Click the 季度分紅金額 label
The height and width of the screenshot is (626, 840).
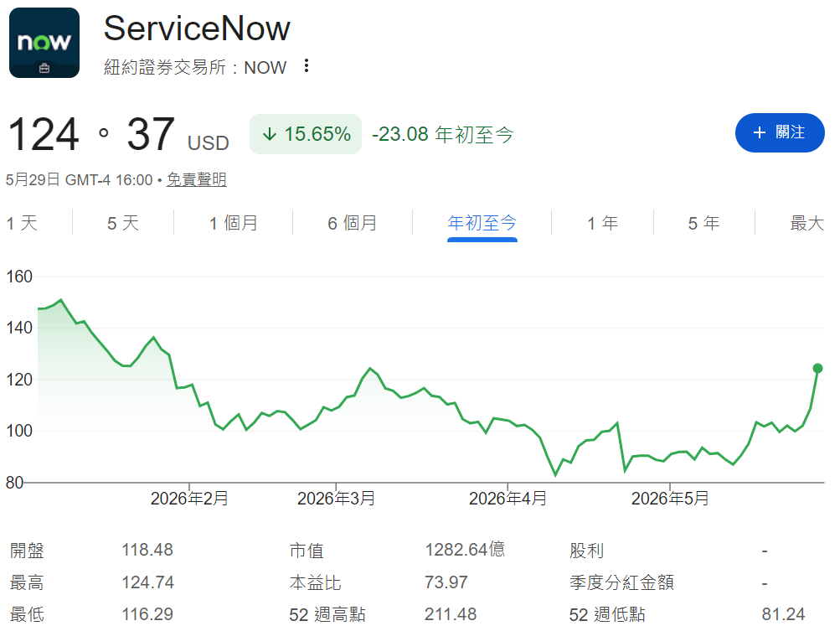621,582
